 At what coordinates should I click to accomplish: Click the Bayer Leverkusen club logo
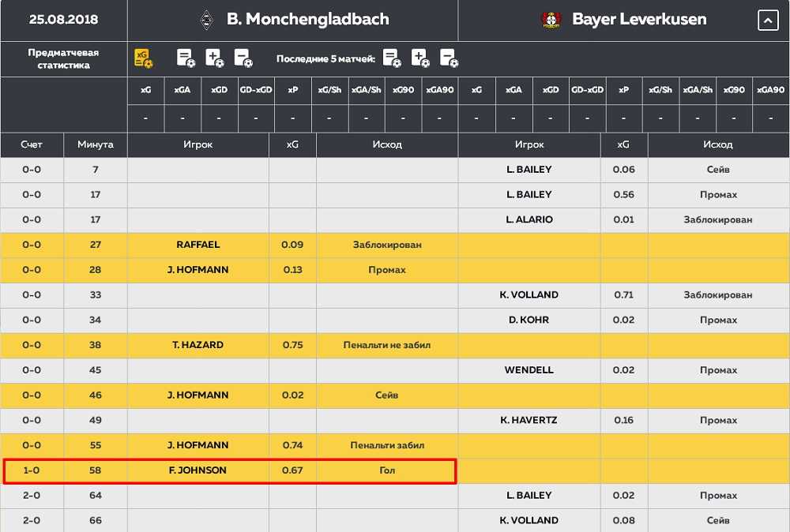(550, 20)
